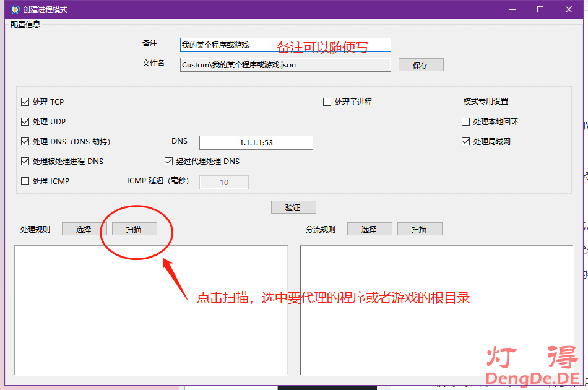
Task: Uncheck 处理被处理进程 DNS option
Action: [x=25, y=162]
